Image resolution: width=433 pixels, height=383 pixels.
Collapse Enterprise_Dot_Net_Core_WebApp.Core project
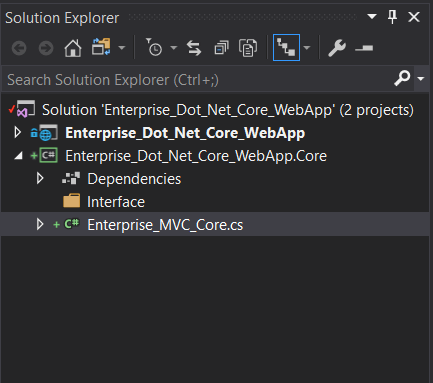click(19, 156)
